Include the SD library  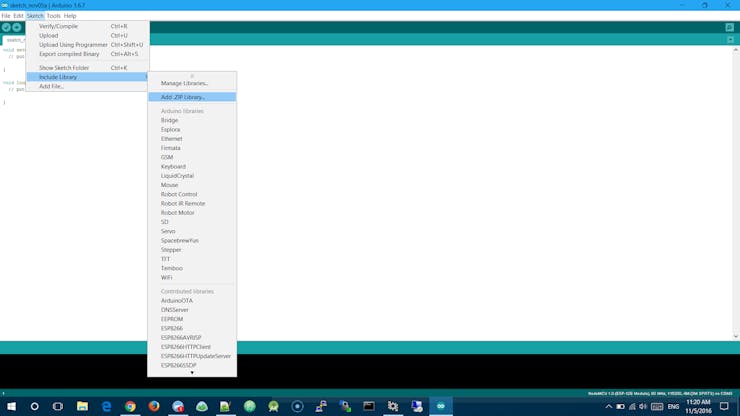tap(192, 222)
